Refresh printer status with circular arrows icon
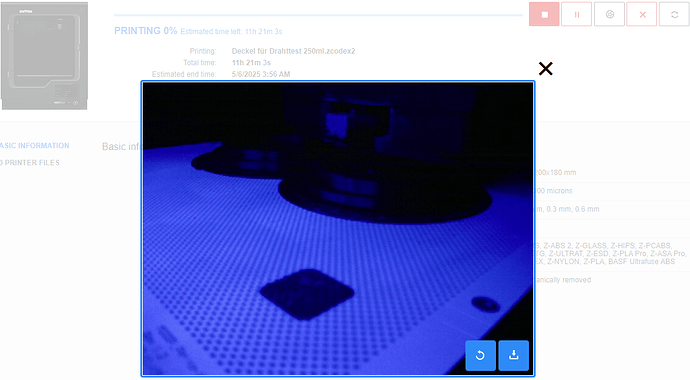The image size is (690, 380). click(674, 14)
